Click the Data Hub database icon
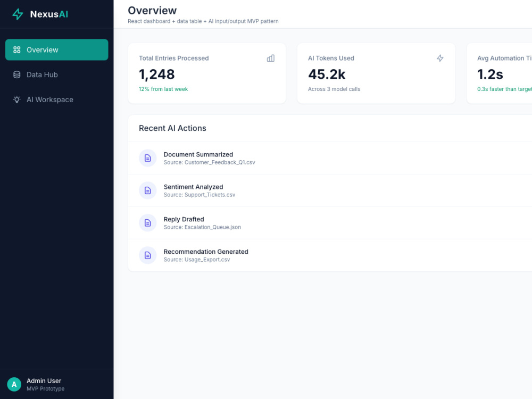Viewport: 532px width, 399px height. point(16,74)
